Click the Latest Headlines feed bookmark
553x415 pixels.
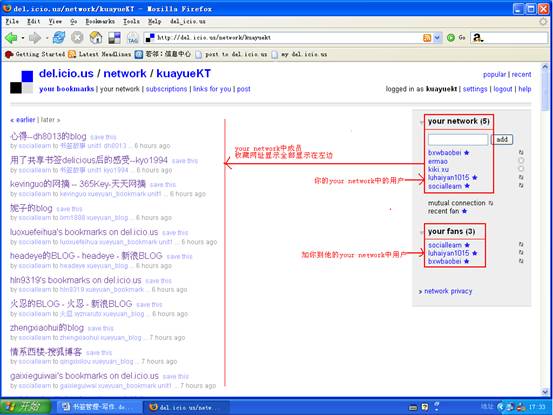click(100, 54)
